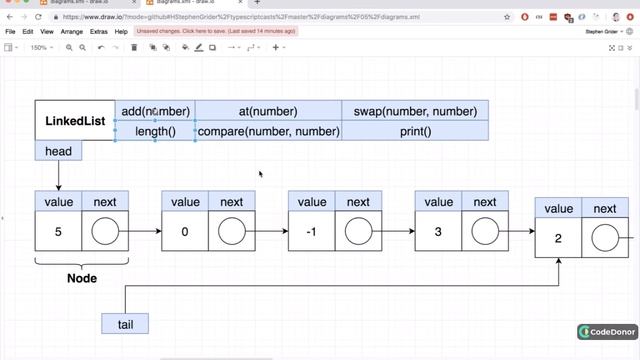This screenshot has height=360, width=640.
Task: Open the View menu
Action: 47,31
